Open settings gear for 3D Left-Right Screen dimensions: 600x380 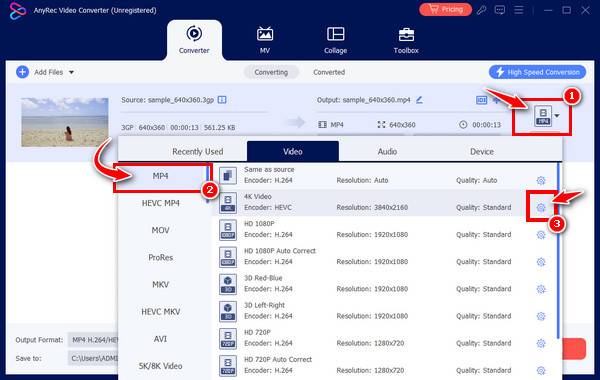tap(541, 316)
